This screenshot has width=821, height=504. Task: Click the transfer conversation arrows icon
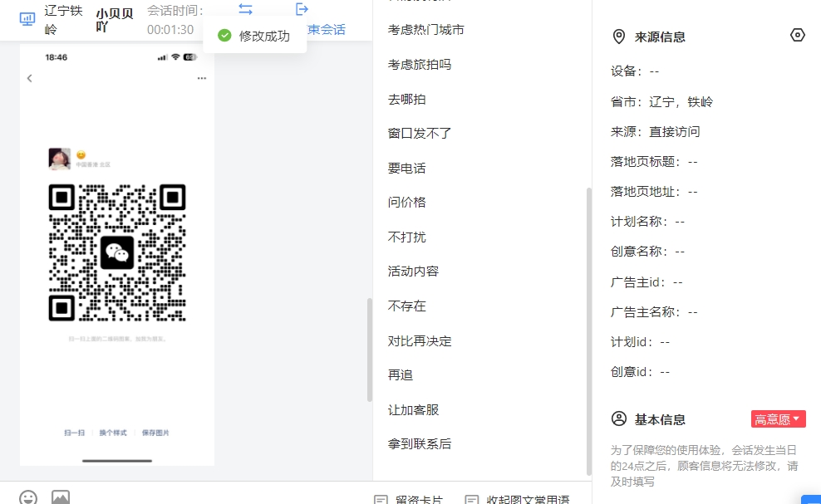coord(246,9)
